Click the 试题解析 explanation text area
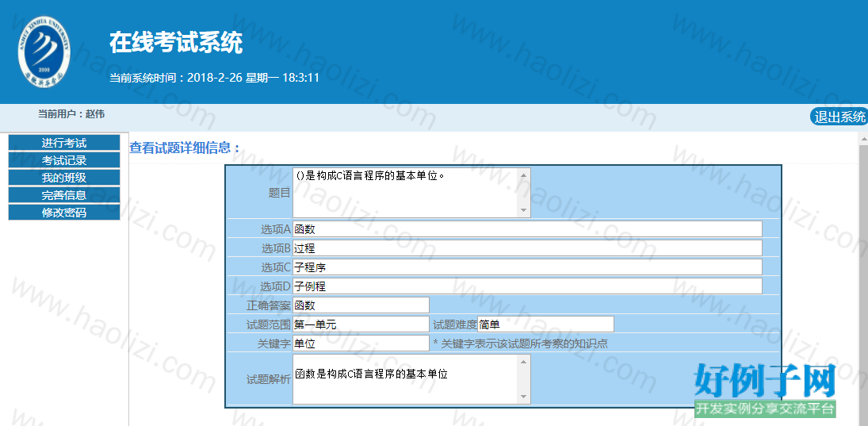The height and width of the screenshot is (426, 868). [x=411, y=379]
